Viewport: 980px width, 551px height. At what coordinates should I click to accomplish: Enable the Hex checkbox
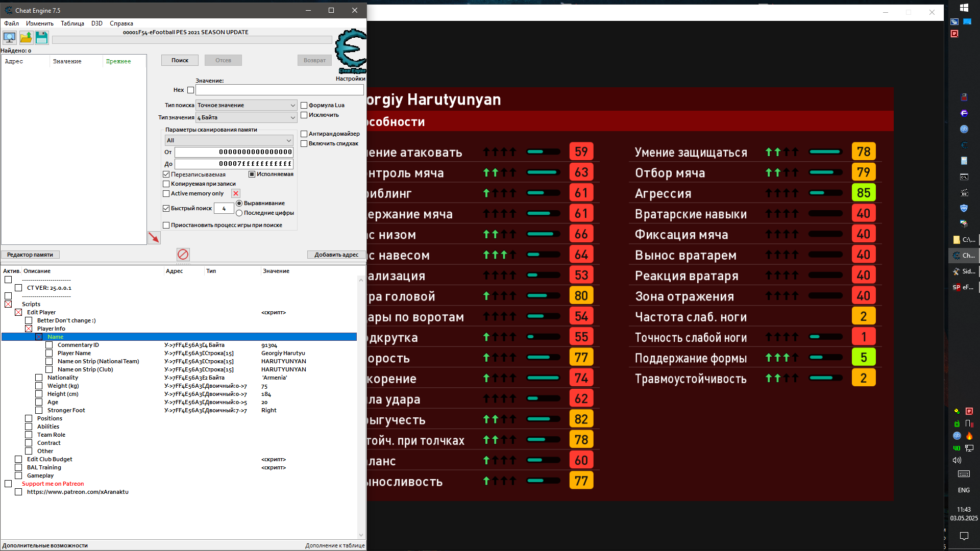pos(191,90)
